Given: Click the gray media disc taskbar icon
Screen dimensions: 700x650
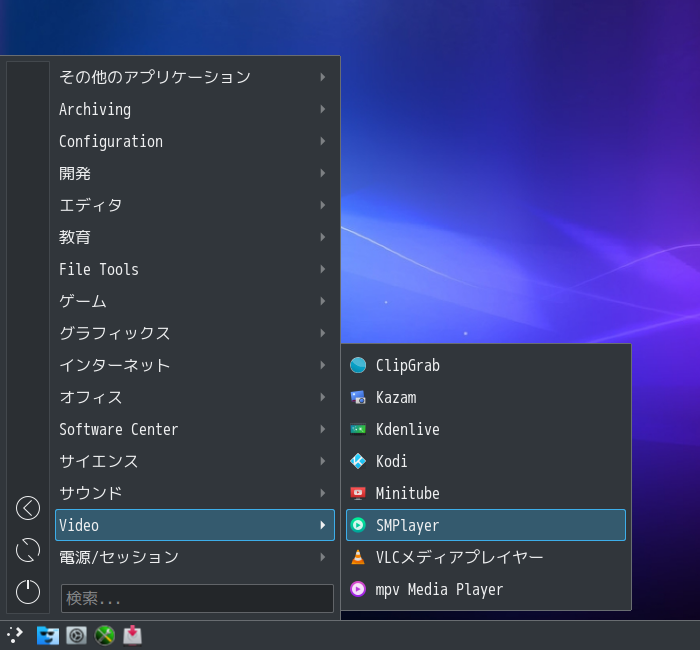Looking at the screenshot, I should (76, 635).
